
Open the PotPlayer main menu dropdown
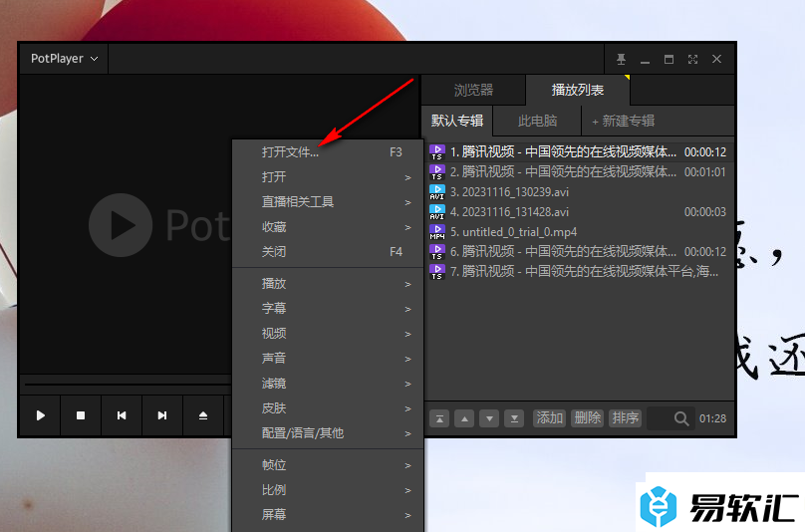tap(64, 59)
